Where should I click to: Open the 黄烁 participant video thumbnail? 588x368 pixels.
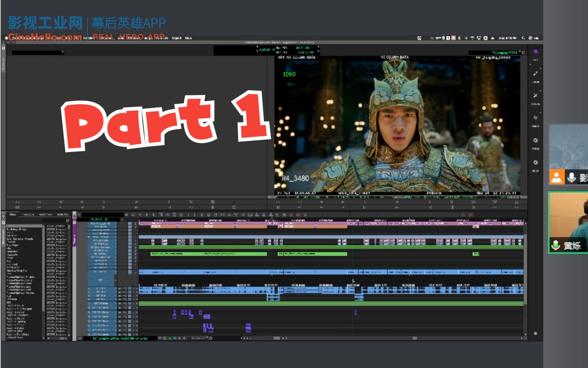[x=568, y=222]
